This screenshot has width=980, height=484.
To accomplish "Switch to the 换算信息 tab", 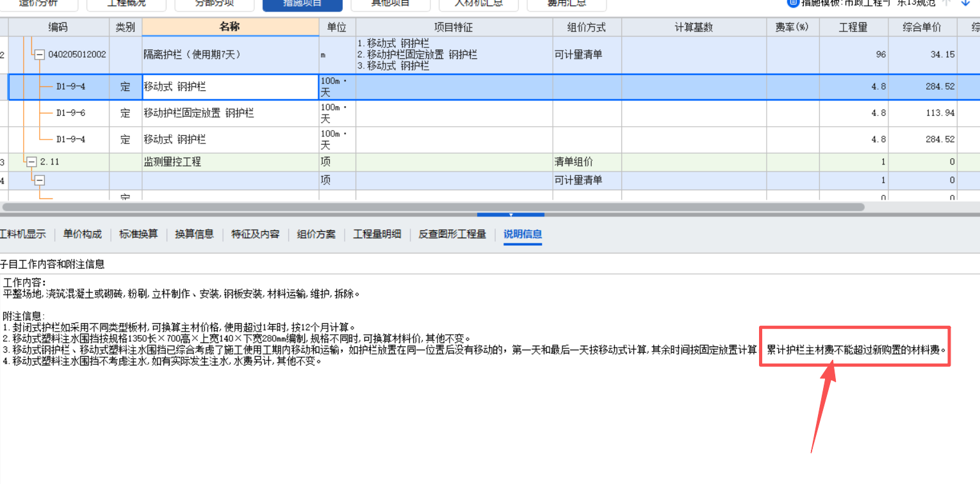I will pos(195,234).
